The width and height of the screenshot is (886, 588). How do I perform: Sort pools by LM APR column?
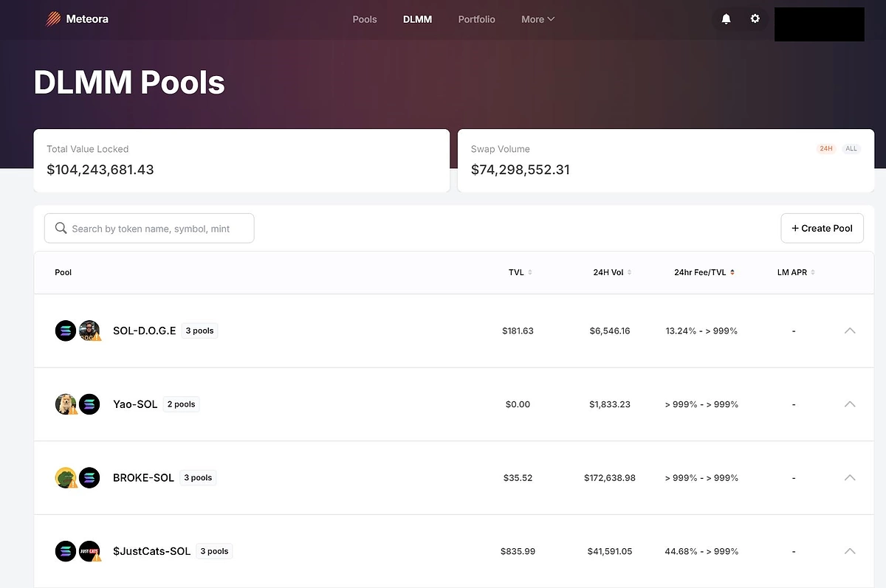click(x=796, y=272)
